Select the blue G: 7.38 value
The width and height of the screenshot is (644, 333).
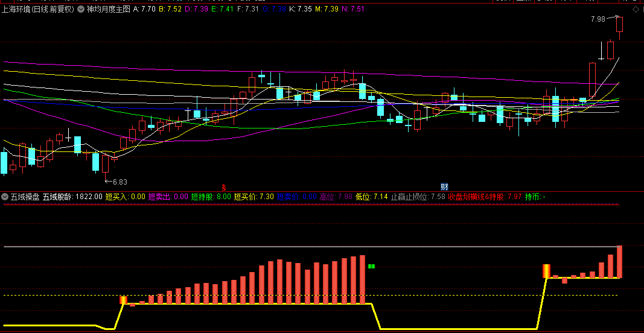coord(274,8)
